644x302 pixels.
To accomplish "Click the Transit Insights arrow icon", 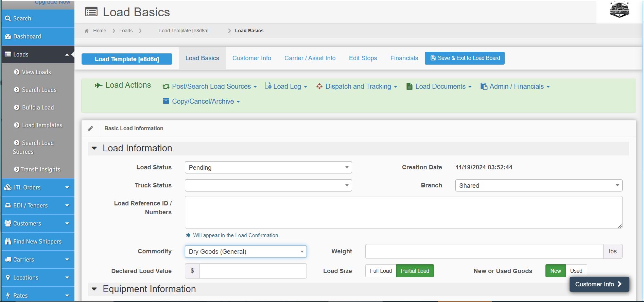I will 17,169.
